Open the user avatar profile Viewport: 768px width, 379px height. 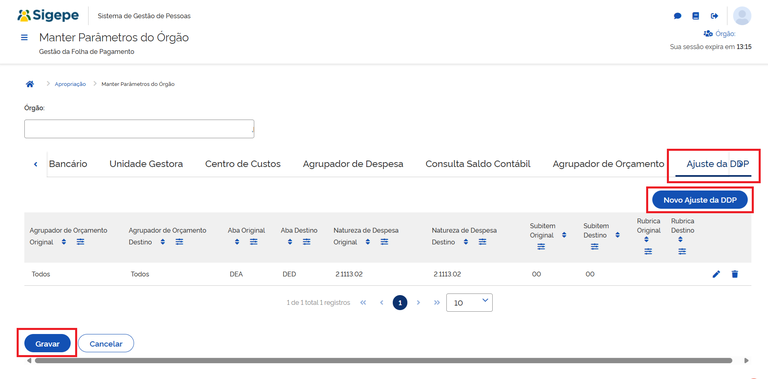click(x=742, y=16)
